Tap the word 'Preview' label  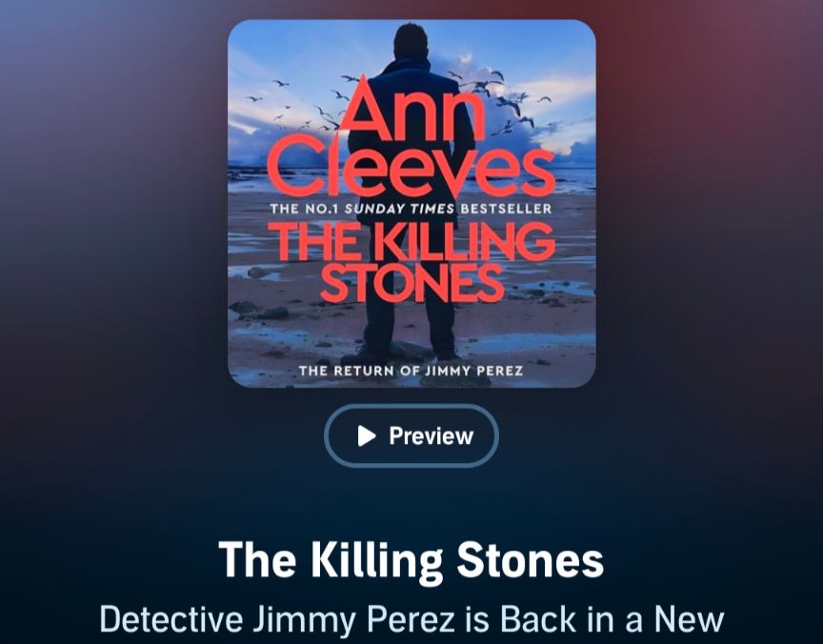pos(431,435)
